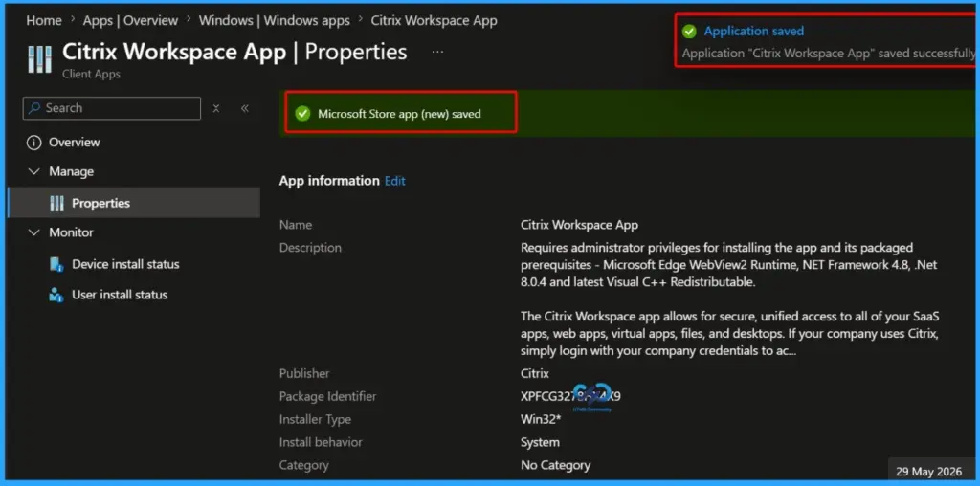Viewport: 980px width, 486px height.
Task: Click the Microsoft Store app (new) saved message
Action: coord(399,114)
